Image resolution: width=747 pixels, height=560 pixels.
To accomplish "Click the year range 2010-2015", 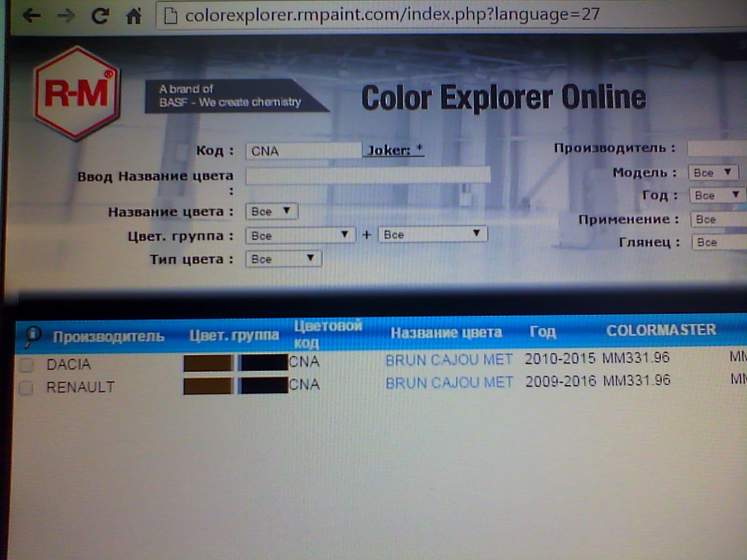I will point(560,358).
